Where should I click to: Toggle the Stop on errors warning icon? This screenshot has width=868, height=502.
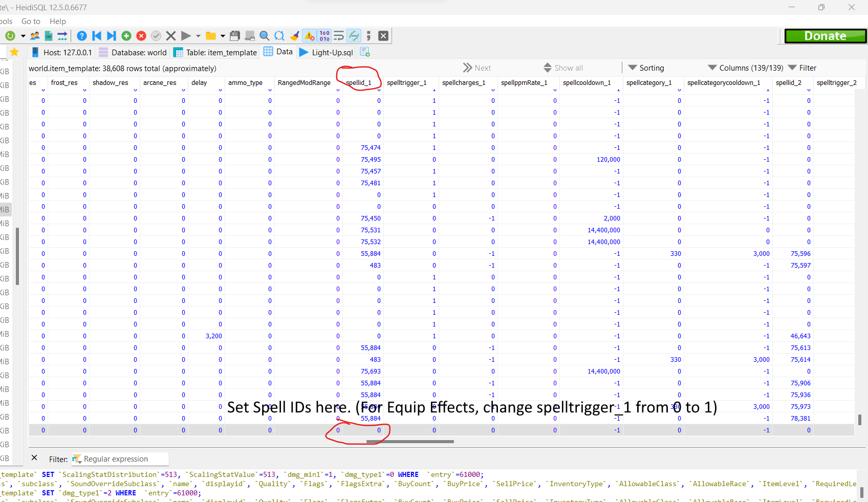pos(310,36)
